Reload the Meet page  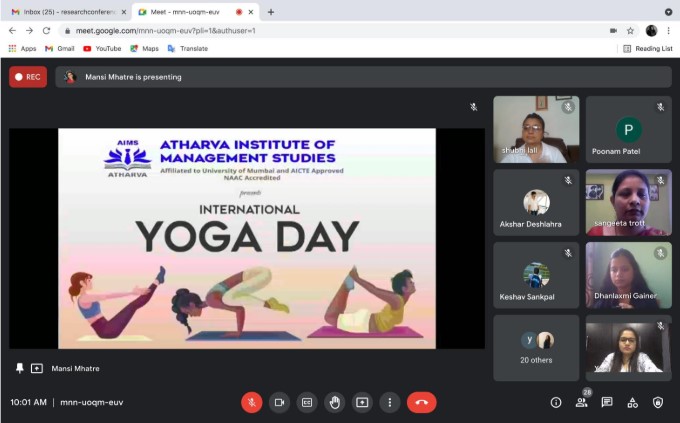(x=46, y=31)
